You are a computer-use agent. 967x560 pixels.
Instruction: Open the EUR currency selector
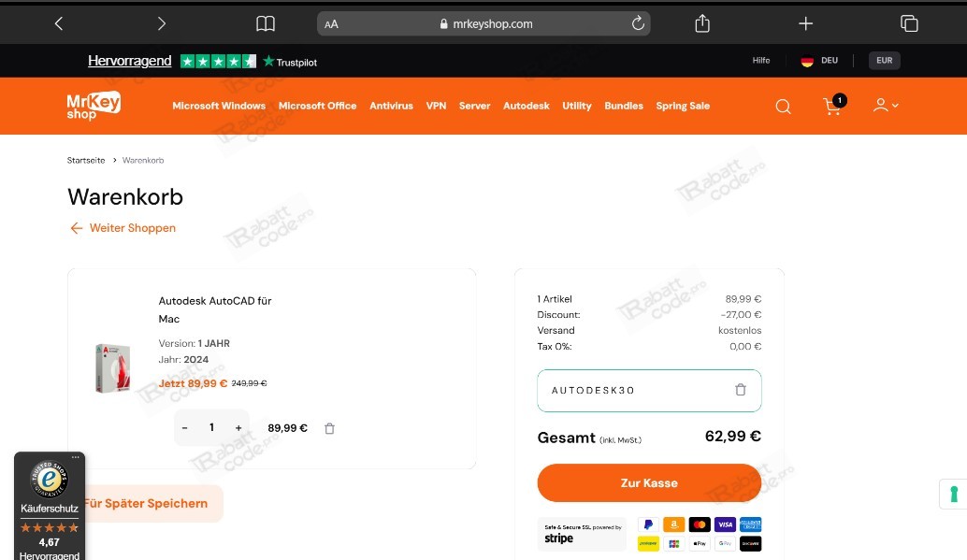883,60
